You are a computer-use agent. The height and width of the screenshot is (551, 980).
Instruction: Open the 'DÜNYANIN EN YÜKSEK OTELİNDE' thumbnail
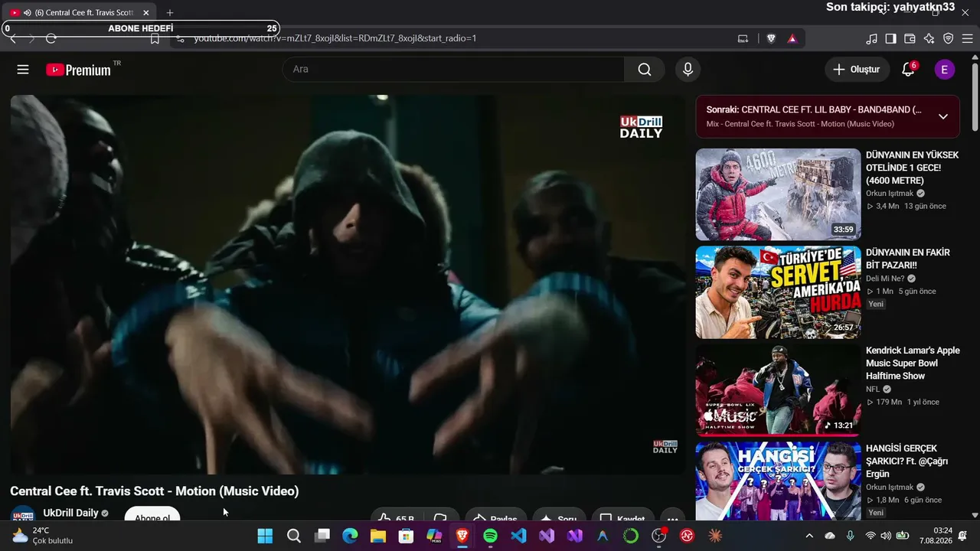(778, 194)
